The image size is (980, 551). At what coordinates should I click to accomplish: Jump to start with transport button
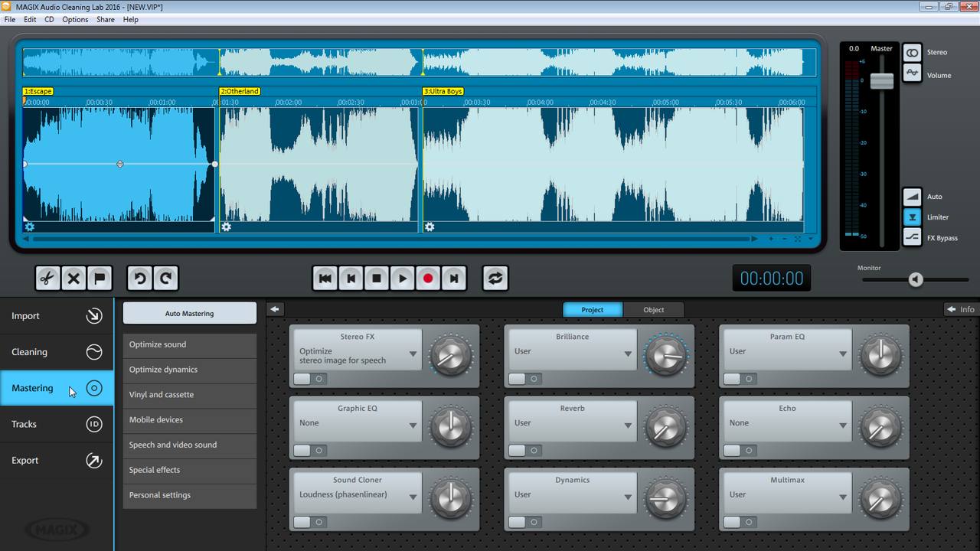click(x=325, y=279)
